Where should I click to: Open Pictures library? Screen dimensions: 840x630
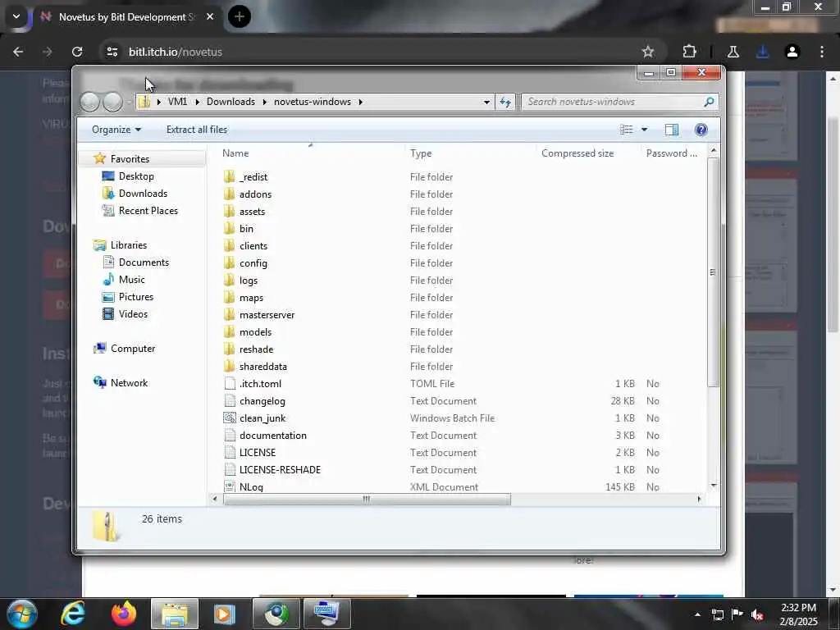[x=135, y=296]
